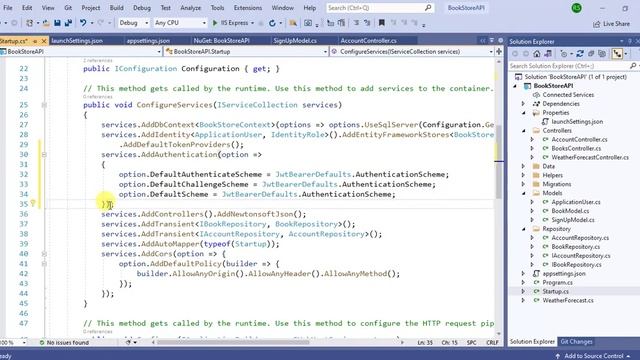Click the search box in the title bar

pyautogui.click(x=380, y=8)
